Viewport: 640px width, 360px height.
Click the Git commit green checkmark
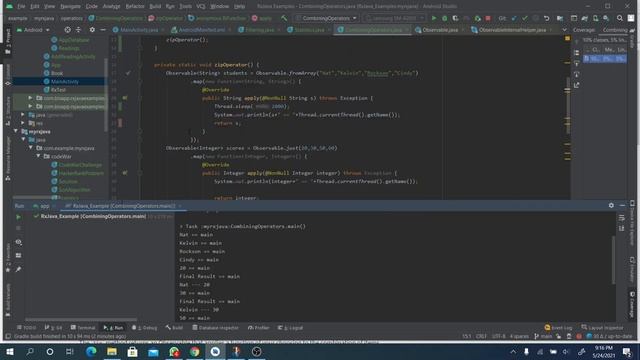pyautogui.click(x=525, y=18)
